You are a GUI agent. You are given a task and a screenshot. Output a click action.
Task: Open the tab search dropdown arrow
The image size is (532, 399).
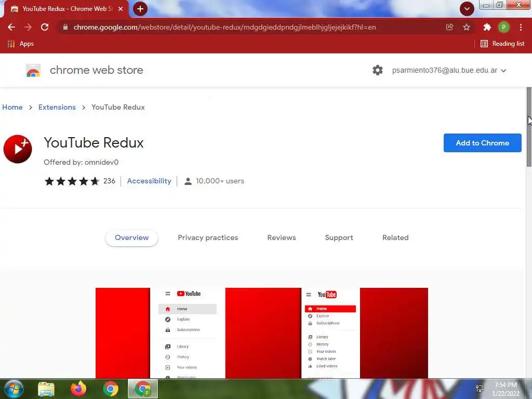[x=467, y=9]
